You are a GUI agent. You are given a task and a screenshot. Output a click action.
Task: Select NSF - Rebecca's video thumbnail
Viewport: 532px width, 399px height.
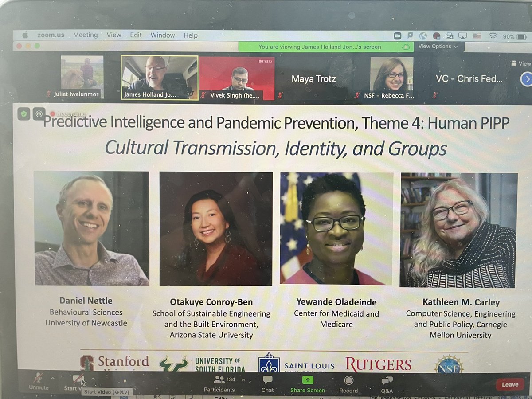point(391,78)
